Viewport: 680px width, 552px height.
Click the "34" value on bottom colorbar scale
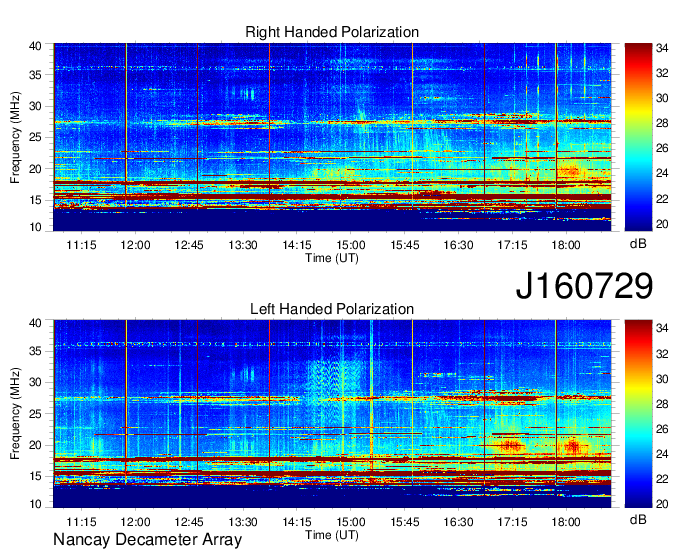pos(662,329)
